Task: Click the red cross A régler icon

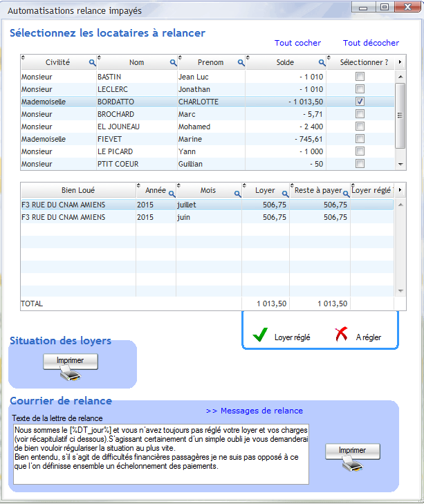Action: click(341, 335)
